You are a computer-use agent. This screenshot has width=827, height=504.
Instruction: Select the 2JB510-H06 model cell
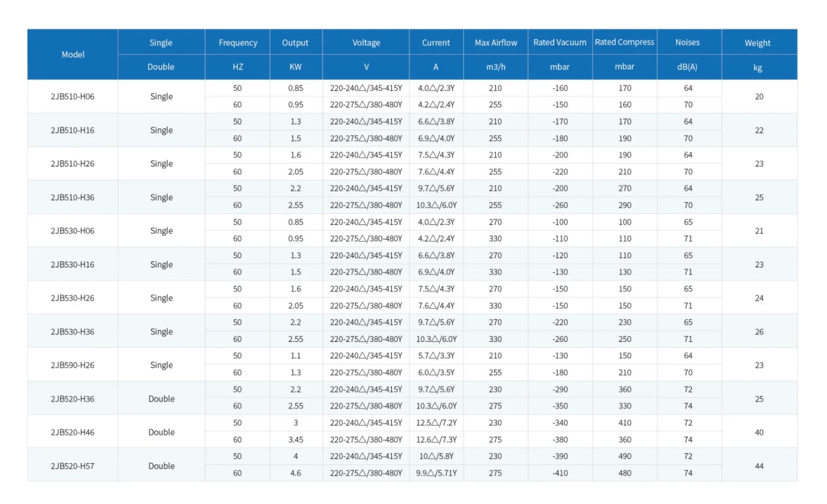[73, 96]
